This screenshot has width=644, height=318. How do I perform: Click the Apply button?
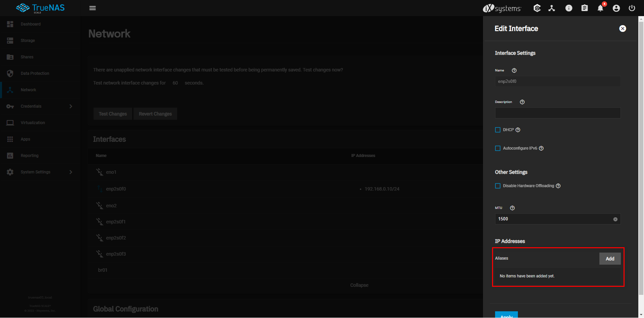click(506, 315)
